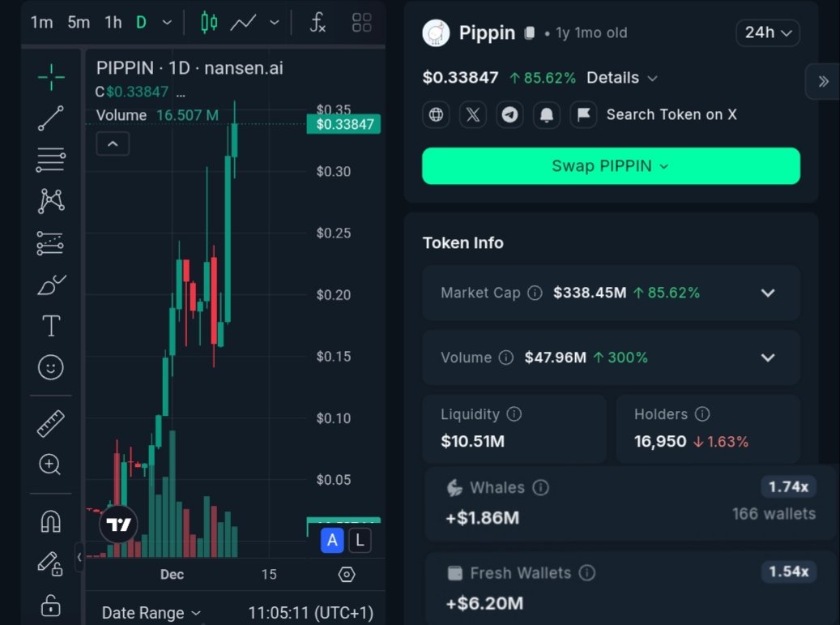Expand the Details price dropdown
This screenshot has width=840, height=625.
[621, 78]
